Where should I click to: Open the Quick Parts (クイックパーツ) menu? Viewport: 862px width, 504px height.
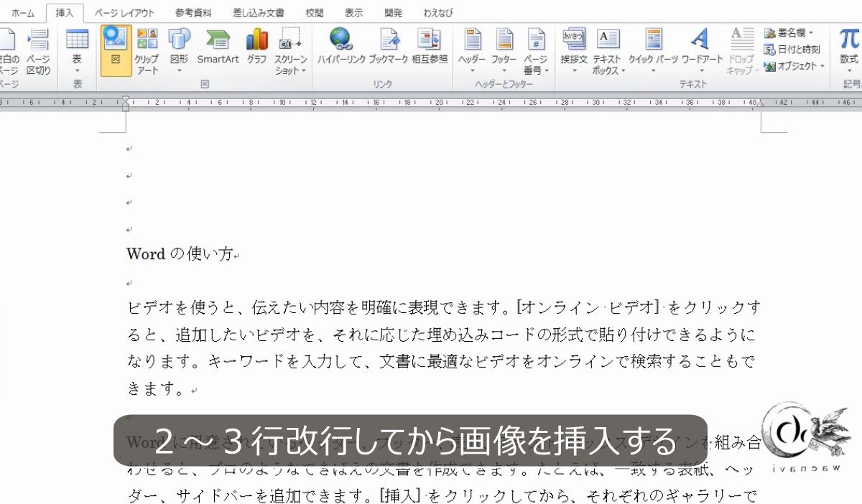[x=653, y=50]
